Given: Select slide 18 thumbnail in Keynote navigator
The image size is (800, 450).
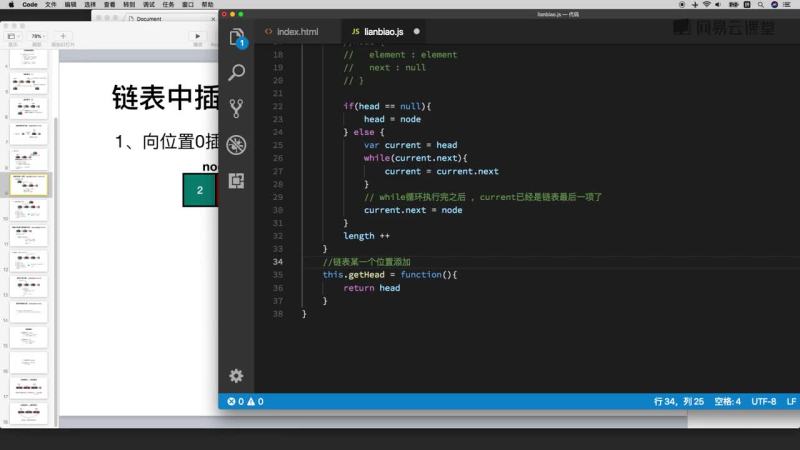Looking at the screenshot, I should click(x=29, y=413).
